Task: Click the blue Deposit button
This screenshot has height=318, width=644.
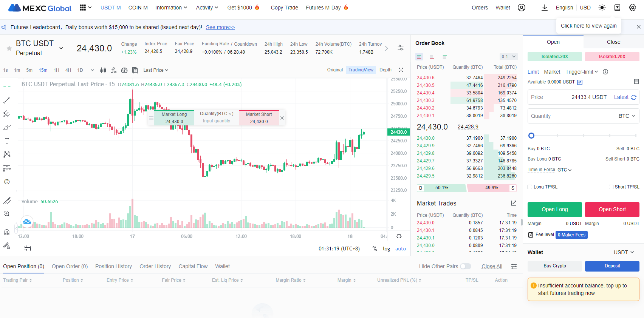Action: (x=612, y=266)
